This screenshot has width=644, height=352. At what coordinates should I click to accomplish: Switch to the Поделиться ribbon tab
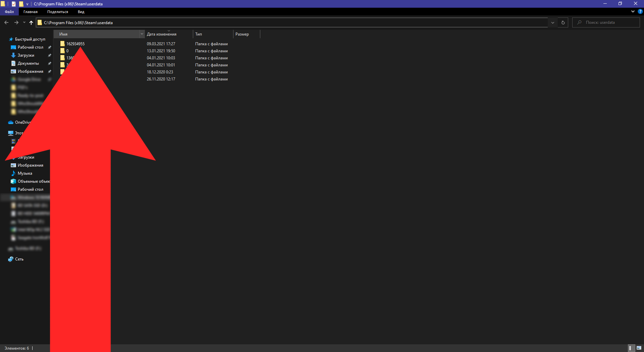point(58,12)
